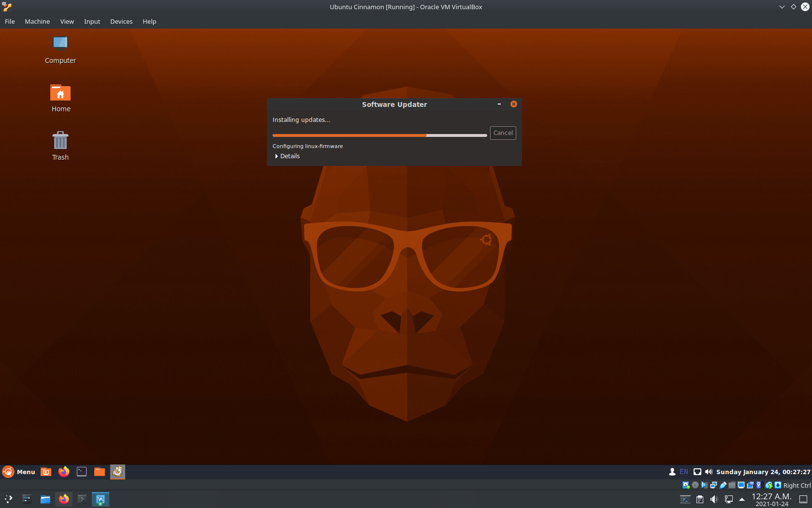Open the Cinnamon calendar clock Sunday January 24
This screenshot has width=812, height=508.
pos(763,472)
